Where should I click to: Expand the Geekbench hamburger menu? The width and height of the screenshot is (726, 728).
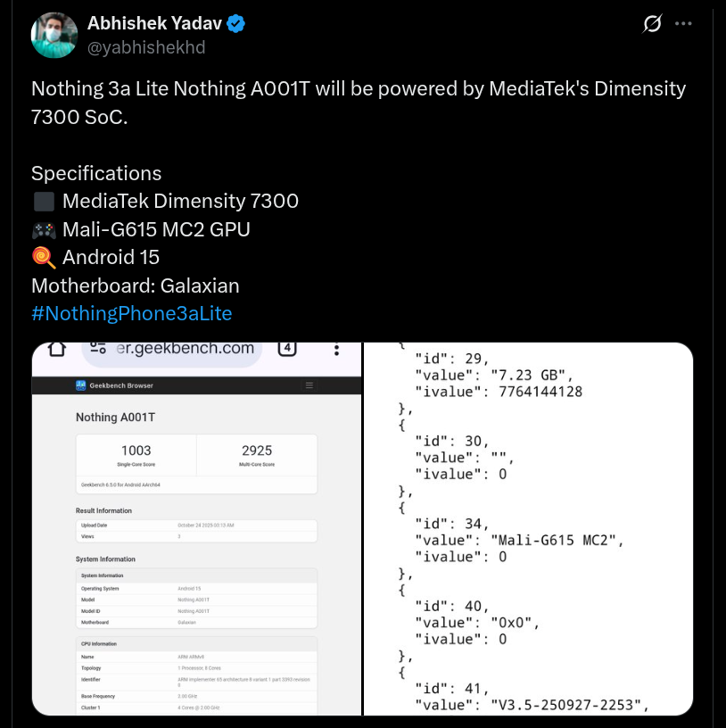[309, 385]
